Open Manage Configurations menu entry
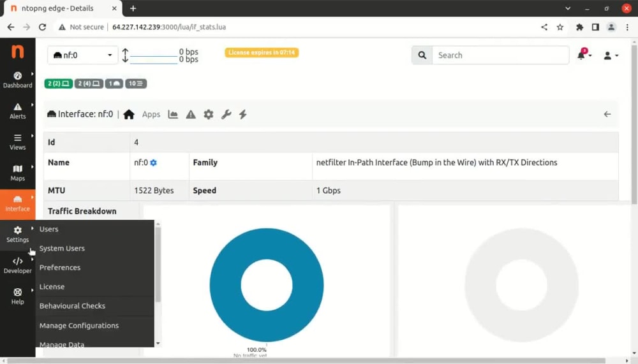Image resolution: width=638 pixels, height=364 pixels. click(79, 325)
